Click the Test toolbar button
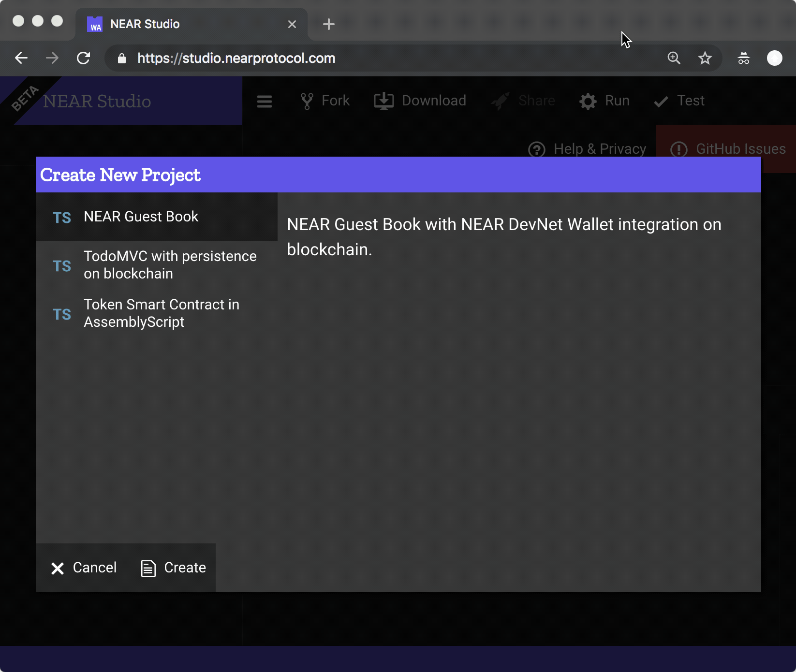 (x=679, y=101)
